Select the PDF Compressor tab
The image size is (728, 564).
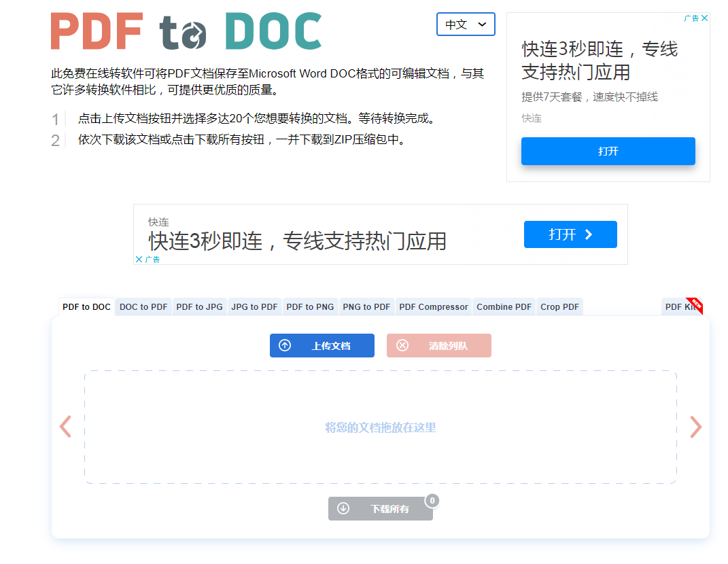click(x=433, y=306)
